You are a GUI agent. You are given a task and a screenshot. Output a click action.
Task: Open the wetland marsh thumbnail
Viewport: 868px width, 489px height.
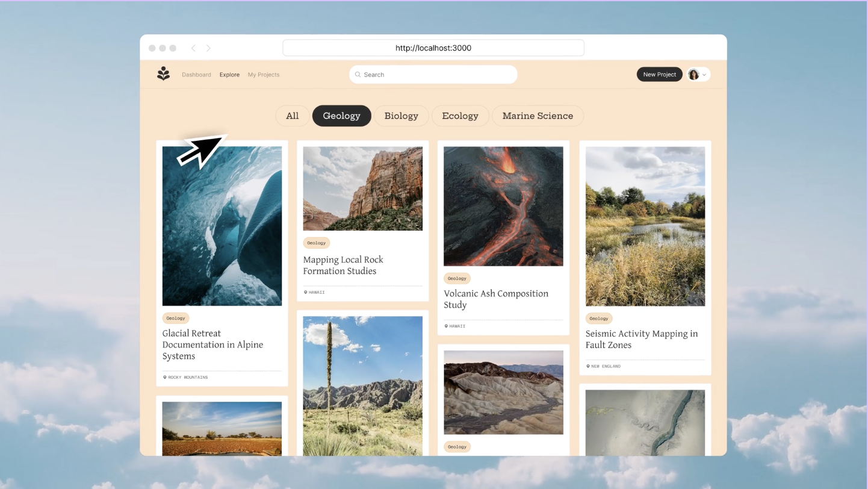click(x=645, y=226)
